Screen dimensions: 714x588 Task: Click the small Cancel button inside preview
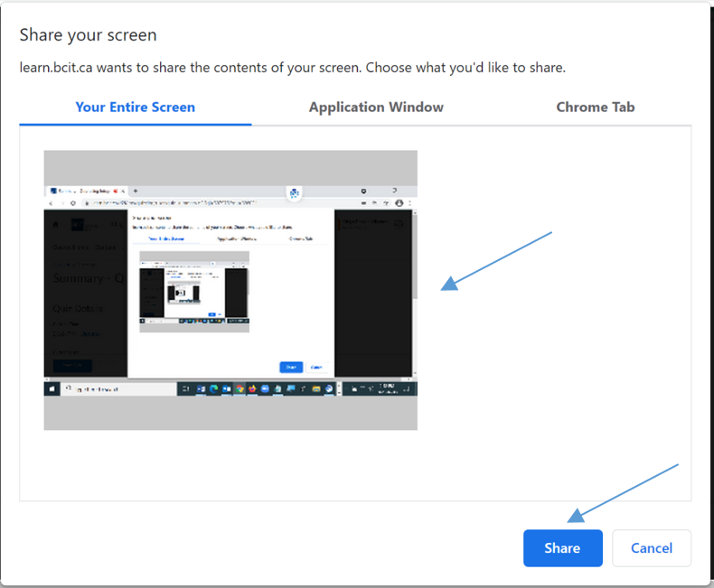315,367
